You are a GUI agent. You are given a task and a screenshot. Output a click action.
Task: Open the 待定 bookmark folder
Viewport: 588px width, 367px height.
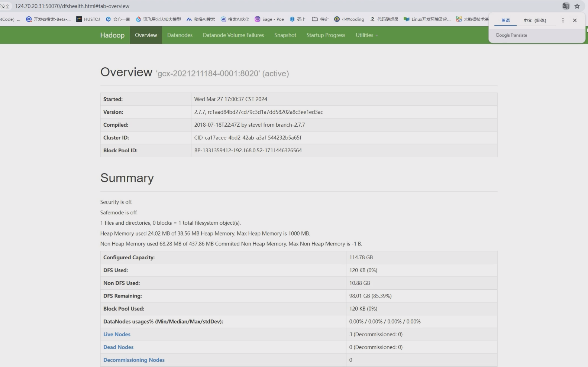pyautogui.click(x=320, y=19)
